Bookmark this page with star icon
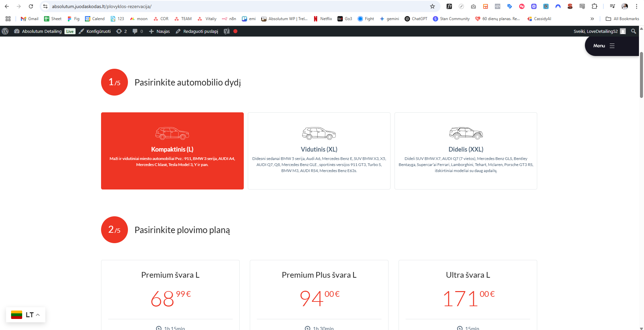Image resolution: width=644 pixels, height=330 pixels. click(432, 6)
